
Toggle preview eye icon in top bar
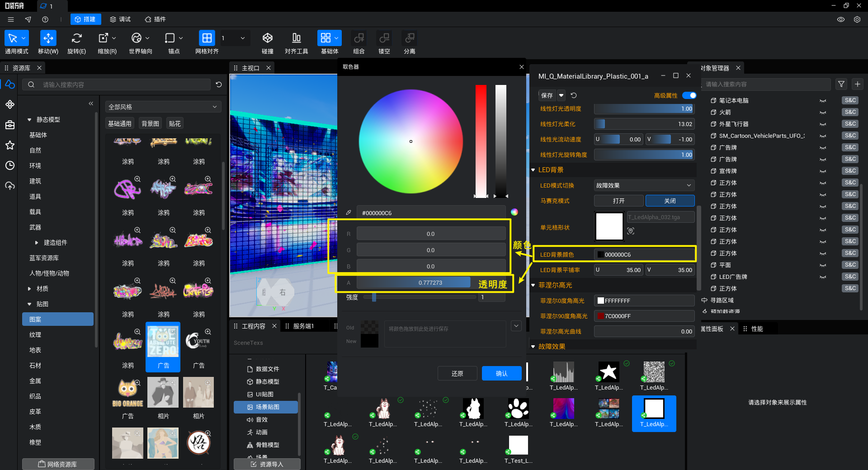(841, 19)
